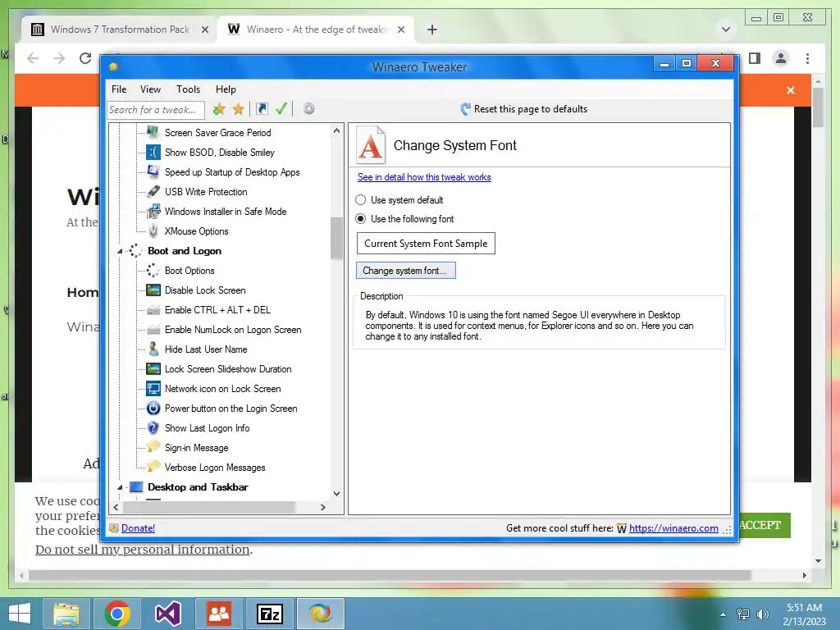The height and width of the screenshot is (630, 840).
Task: Show hidden system tray icons arrow
Action: tap(723, 614)
